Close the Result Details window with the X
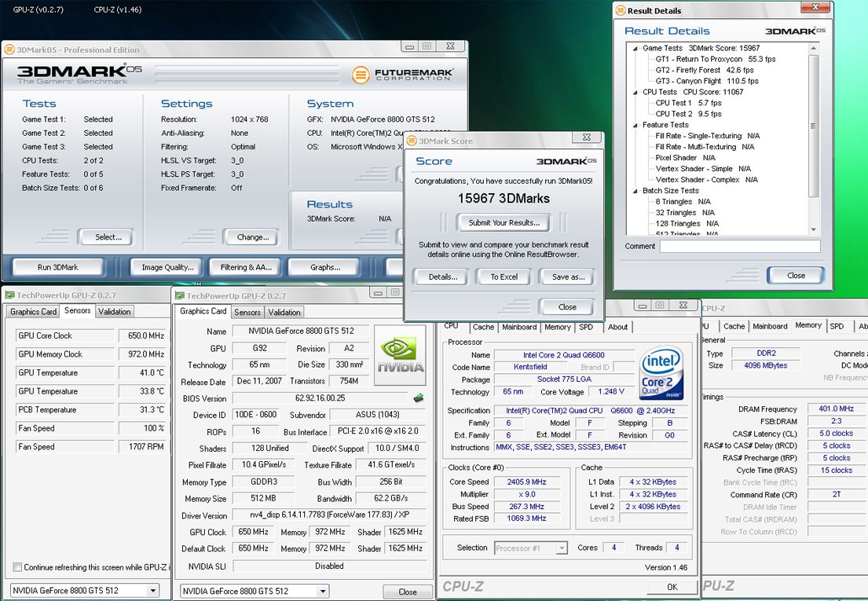The image size is (868, 601). (815, 6)
